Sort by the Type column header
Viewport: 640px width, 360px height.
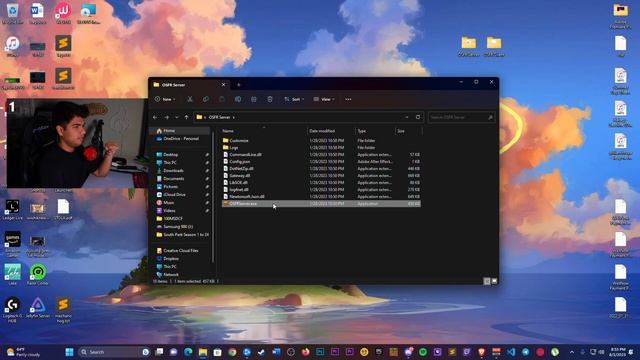375,131
